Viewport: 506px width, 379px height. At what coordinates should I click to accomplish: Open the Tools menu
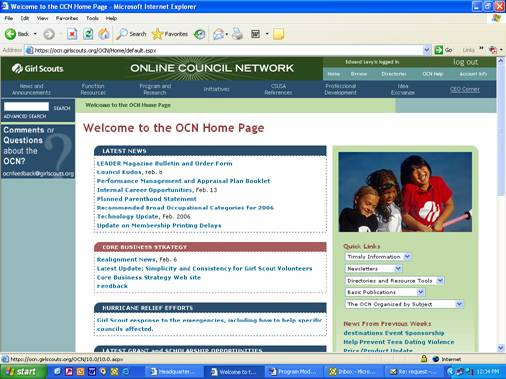click(x=92, y=18)
